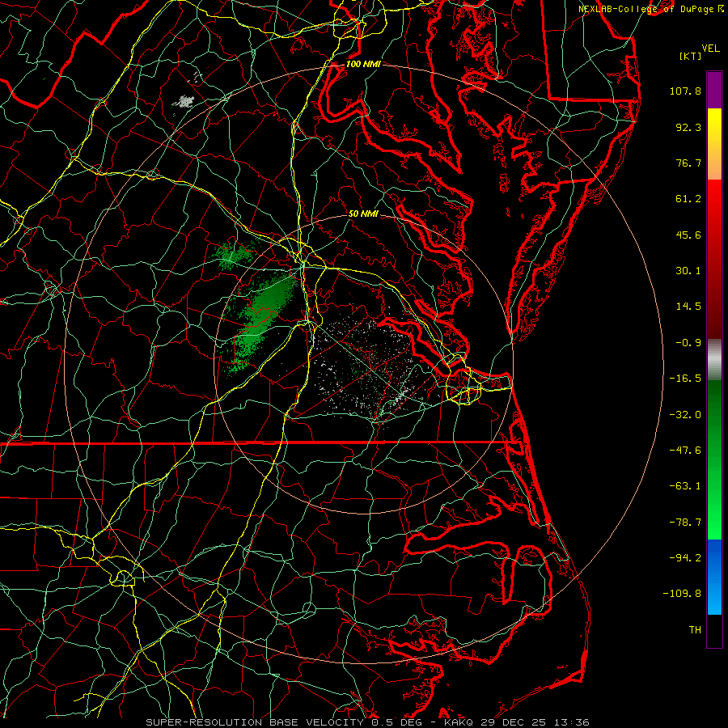Click the 30.1 legend value
The height and width of the screenshot is (728, 728).
[x=688, y=271]
